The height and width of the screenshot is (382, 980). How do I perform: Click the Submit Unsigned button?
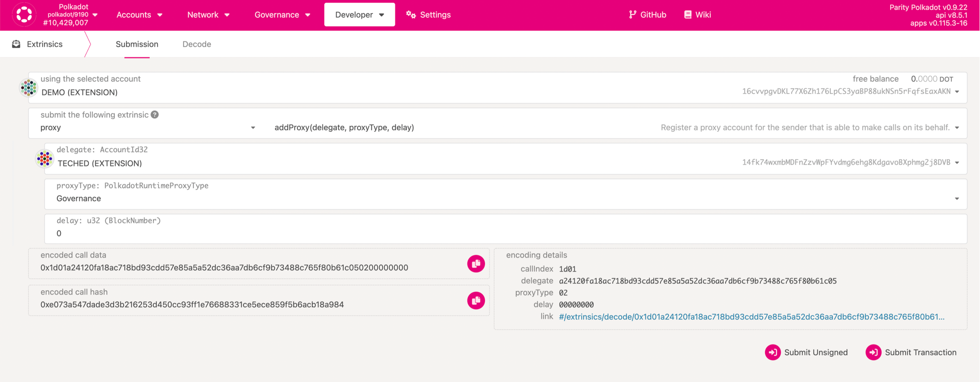click(806, 352)
